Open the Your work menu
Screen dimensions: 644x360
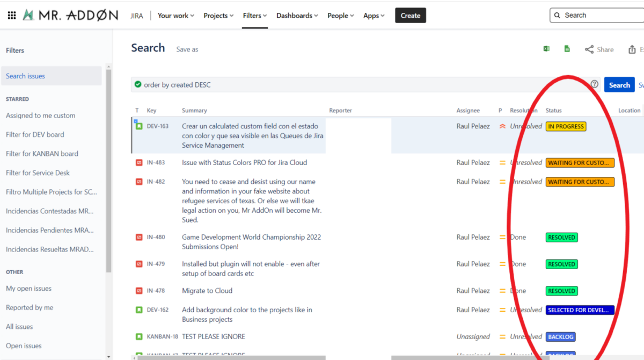(x=175, y=16)
